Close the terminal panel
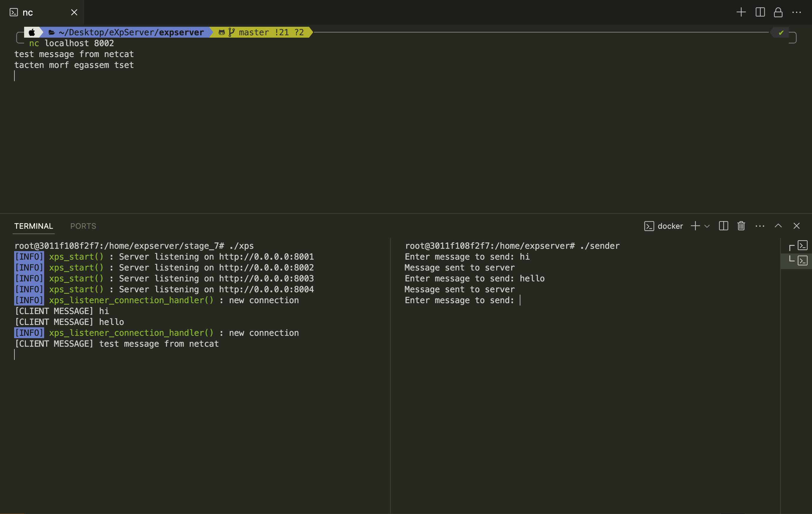Image resolution: width=812 pixels, height=514 pixels. coord(796,226)
